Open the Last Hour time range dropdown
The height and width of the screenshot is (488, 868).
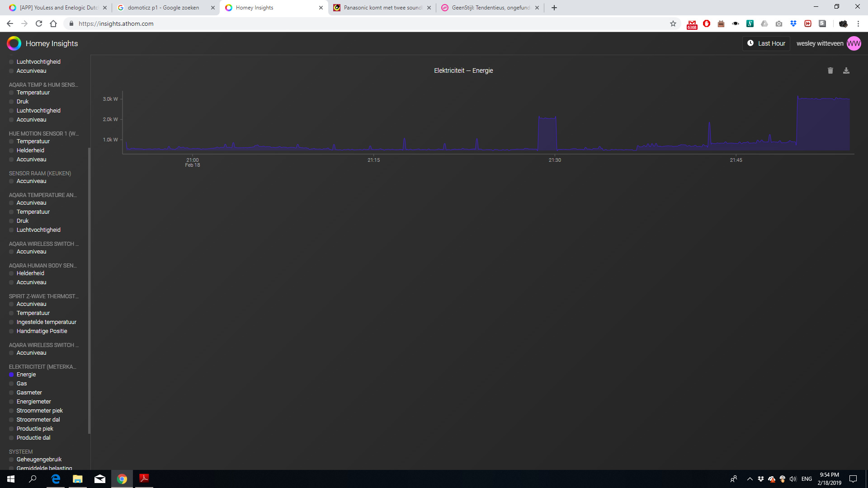766,43
